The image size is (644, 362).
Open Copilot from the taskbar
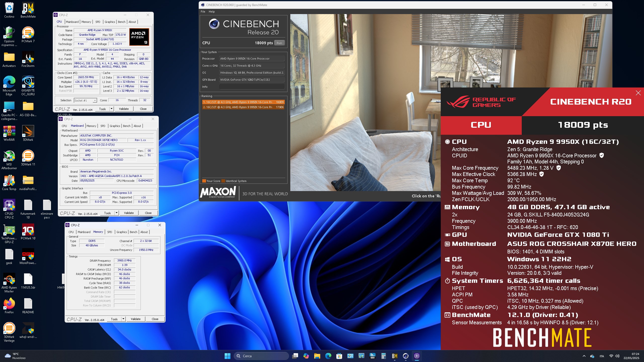306,356
